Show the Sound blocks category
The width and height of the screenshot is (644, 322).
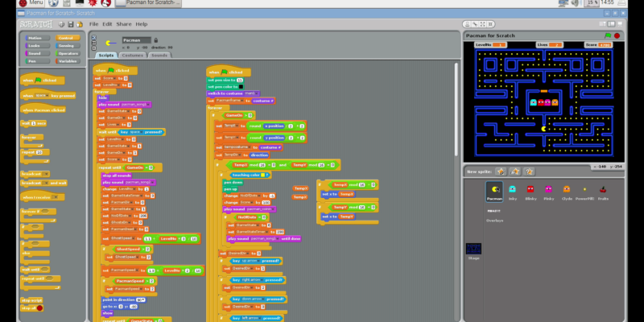37,53
